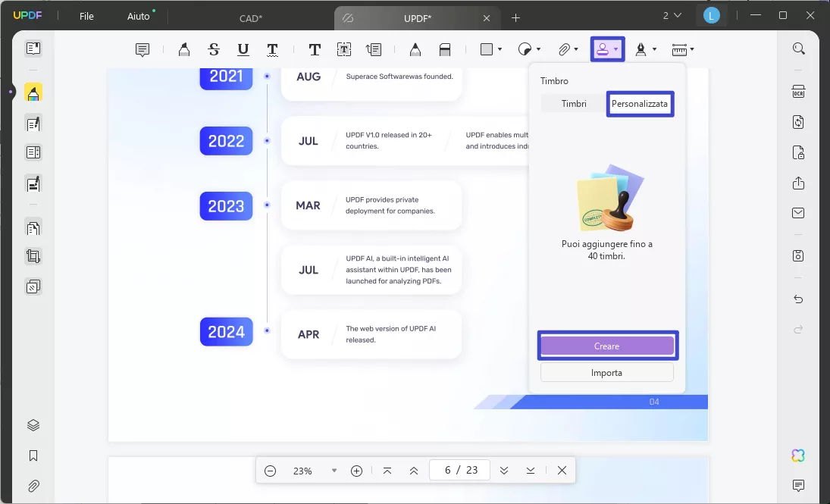Close the bottom page navigation bar

(x=562, y=471)
